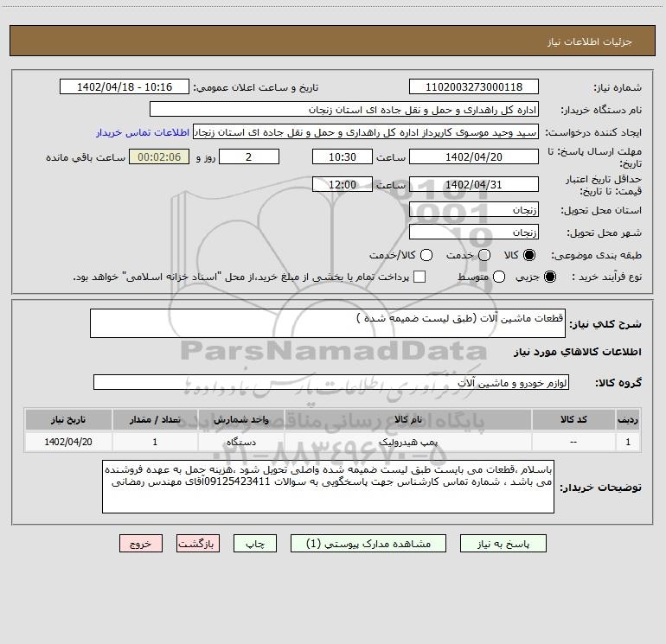666x644 pixels.
Task: Click the row number cell 1
Action: click(628, 442)
